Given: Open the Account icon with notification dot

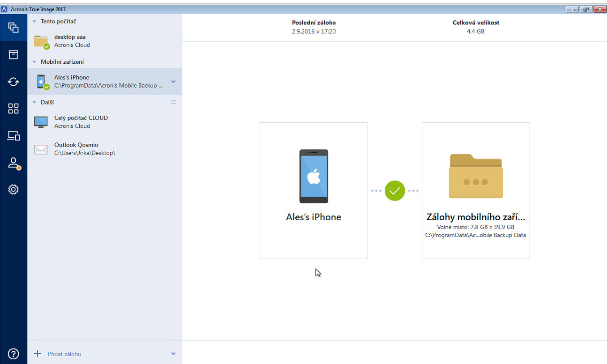Looking at the screenshot, I should [x=14, y=163].
